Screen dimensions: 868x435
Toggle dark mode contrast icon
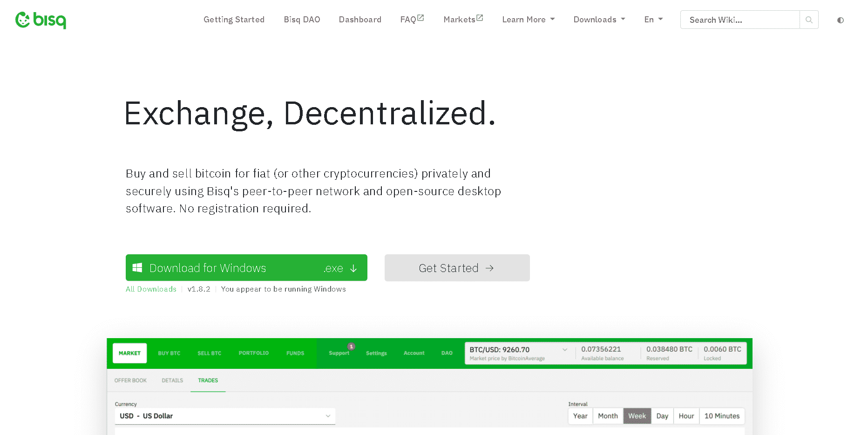click(x=840, y=20)
